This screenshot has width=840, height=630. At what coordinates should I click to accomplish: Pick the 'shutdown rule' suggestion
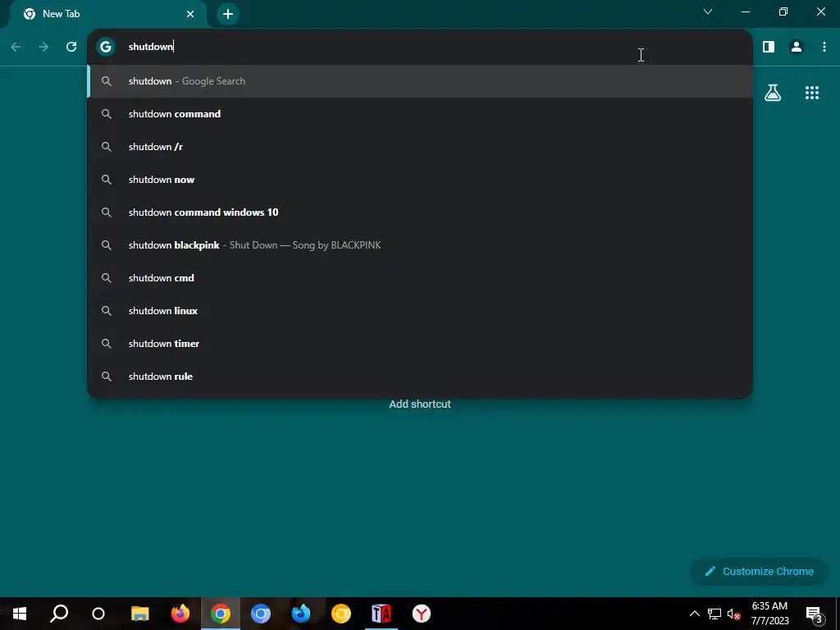click(420, 376)
